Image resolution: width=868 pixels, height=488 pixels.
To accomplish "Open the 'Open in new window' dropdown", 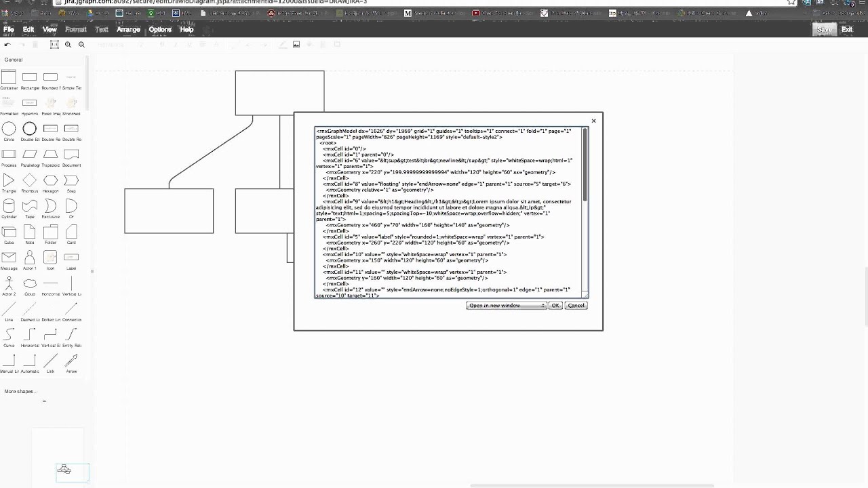I will [507, 306].
